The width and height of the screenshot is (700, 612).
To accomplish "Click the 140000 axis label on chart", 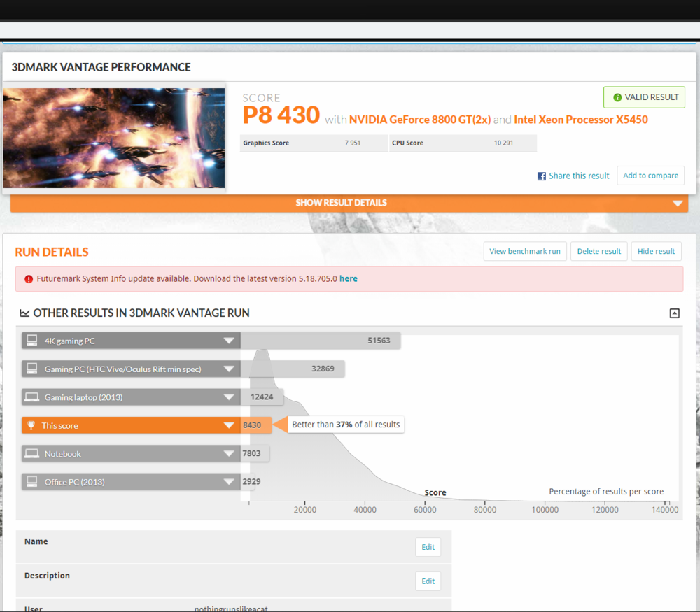I will 665,509.
